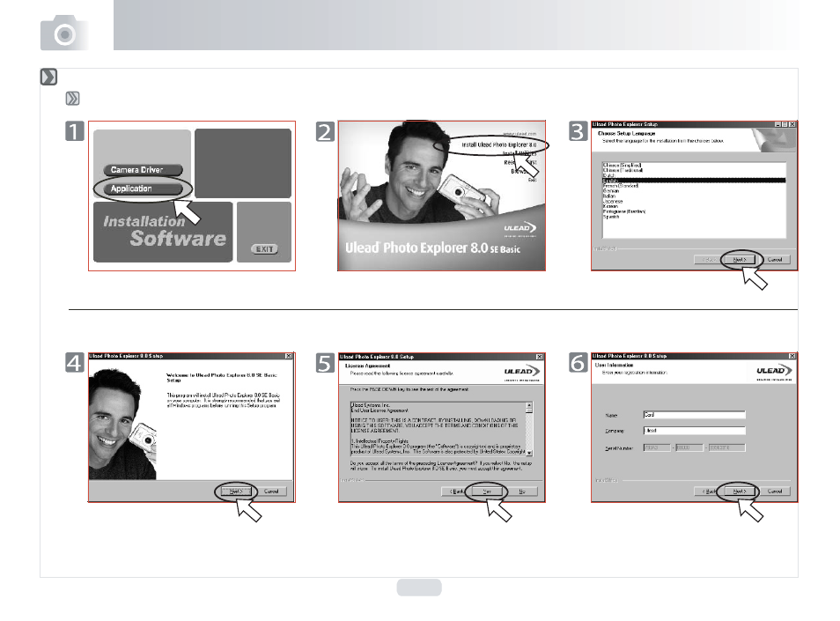This screenshot has width=840, height=621.
Task: Click Cancel in Choose Setup Language dialog
Action: tap(775, 260)
